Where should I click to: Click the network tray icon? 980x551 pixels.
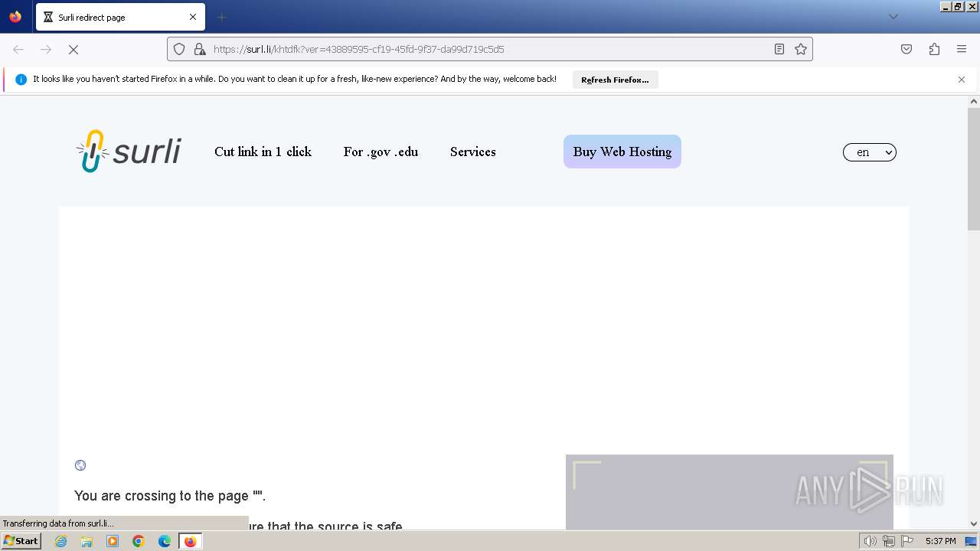(x=889, y=541)
